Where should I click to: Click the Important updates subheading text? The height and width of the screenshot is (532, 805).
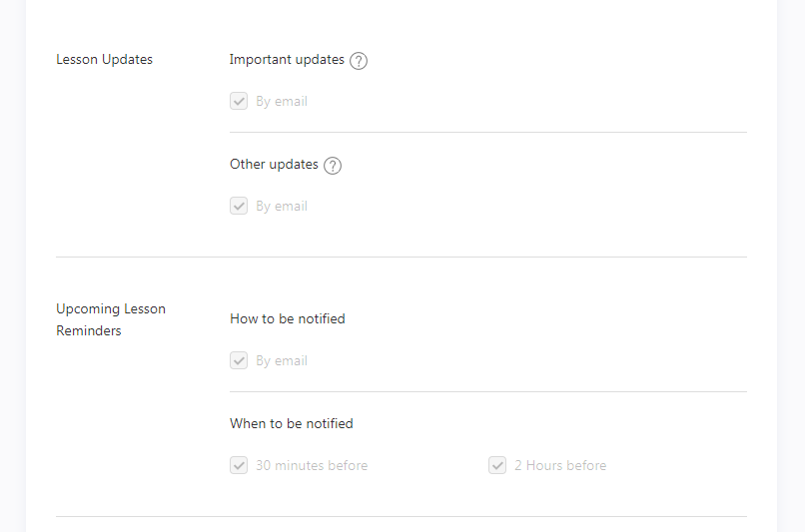[287, 60]
